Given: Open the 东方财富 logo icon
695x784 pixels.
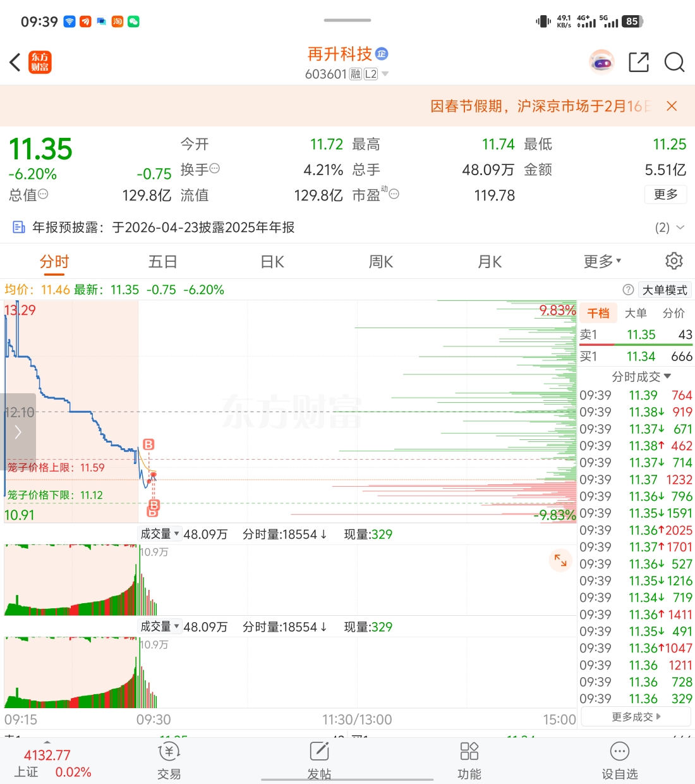Looking at the screenshot, I should (x=40, y=63).
